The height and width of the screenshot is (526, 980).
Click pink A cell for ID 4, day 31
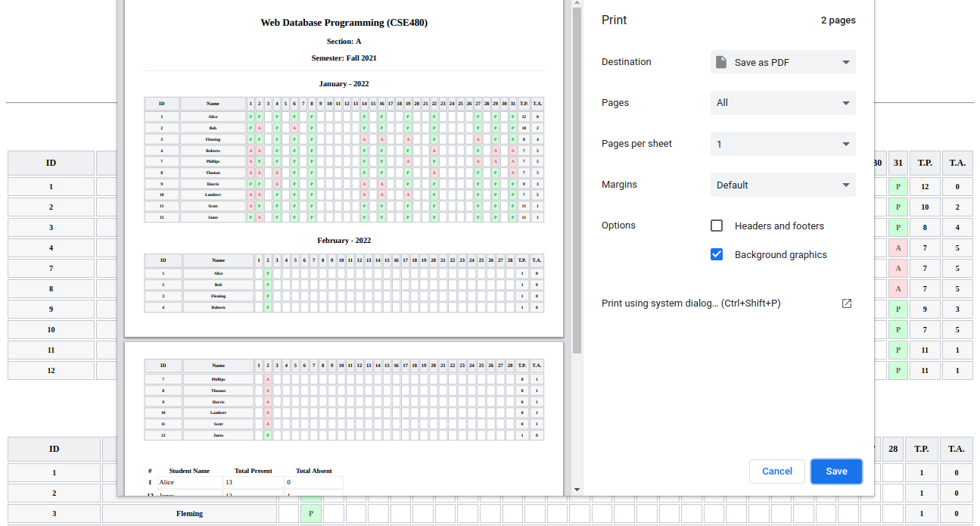898,248
